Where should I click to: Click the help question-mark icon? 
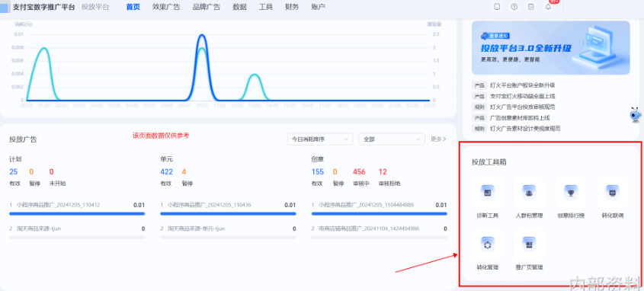[x=514, y=7]
